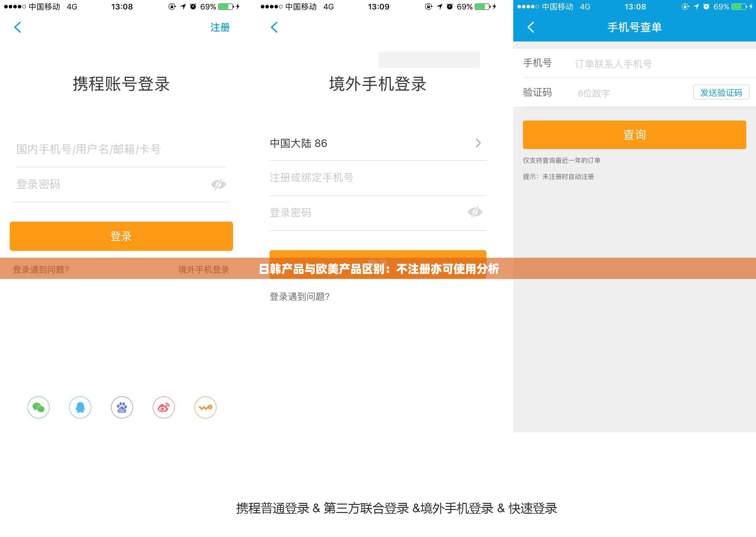
Task: Tap the orange 登录 button on account login
Action: coord(121,236)
